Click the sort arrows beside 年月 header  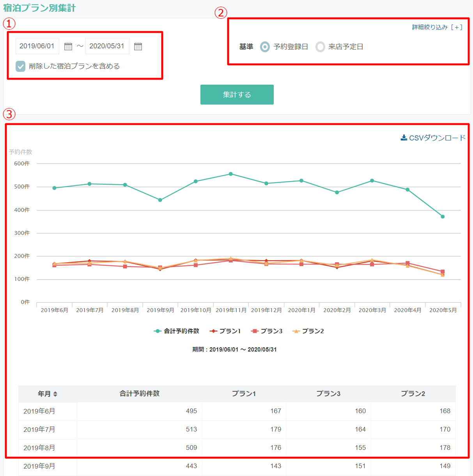[x=55, y=394]
